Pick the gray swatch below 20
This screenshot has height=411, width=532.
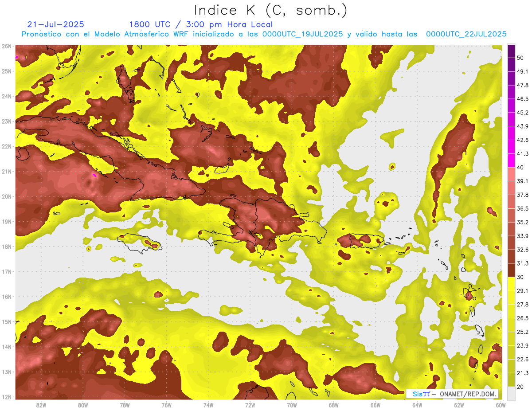(x=511, y=393)
